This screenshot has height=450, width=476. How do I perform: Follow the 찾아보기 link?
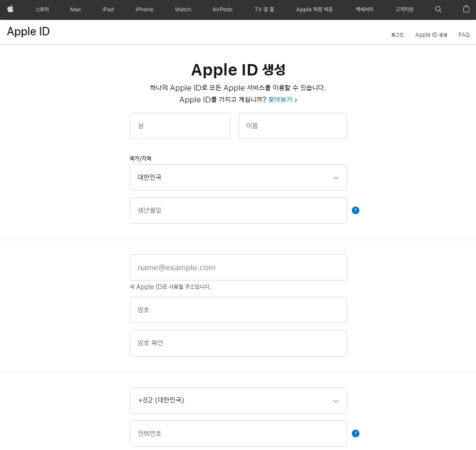coord(282,100)
